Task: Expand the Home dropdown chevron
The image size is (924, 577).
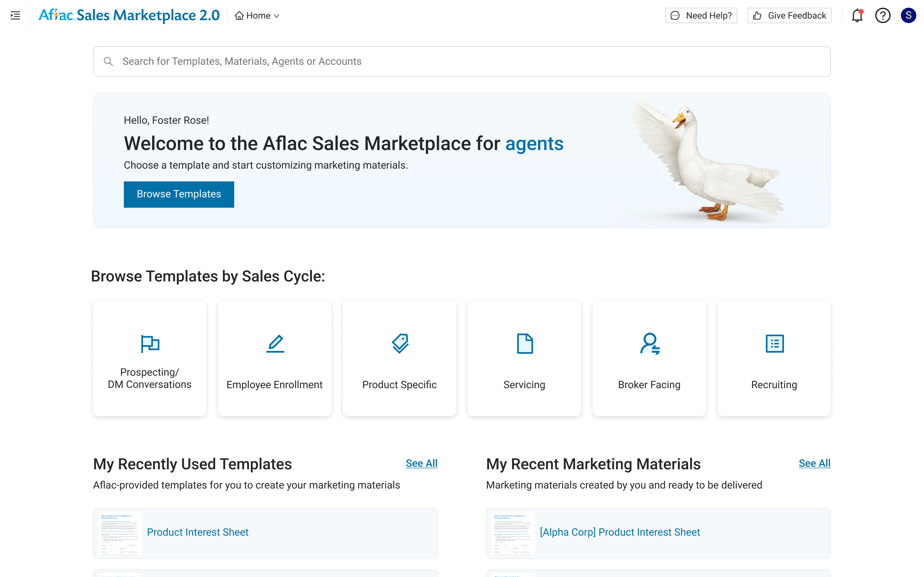Action: (277, 16)
